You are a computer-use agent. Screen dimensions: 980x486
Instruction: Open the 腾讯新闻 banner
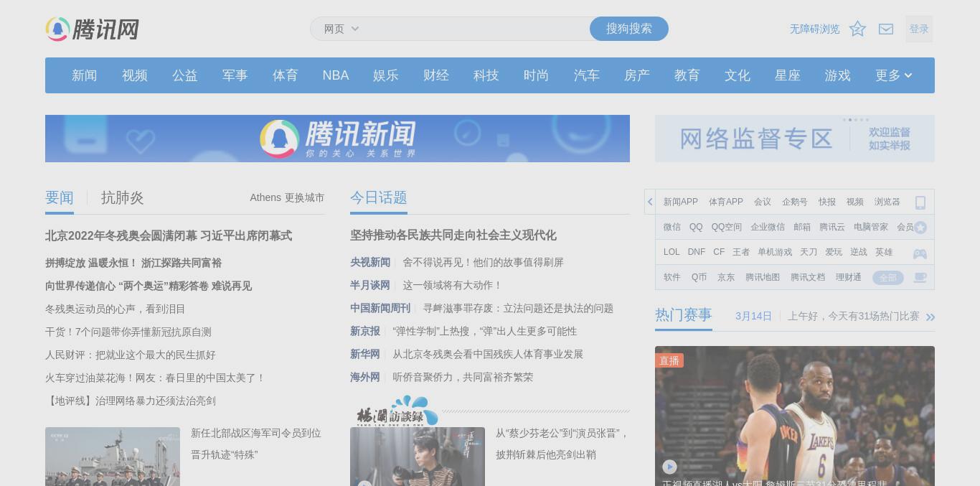coord(337,139)
